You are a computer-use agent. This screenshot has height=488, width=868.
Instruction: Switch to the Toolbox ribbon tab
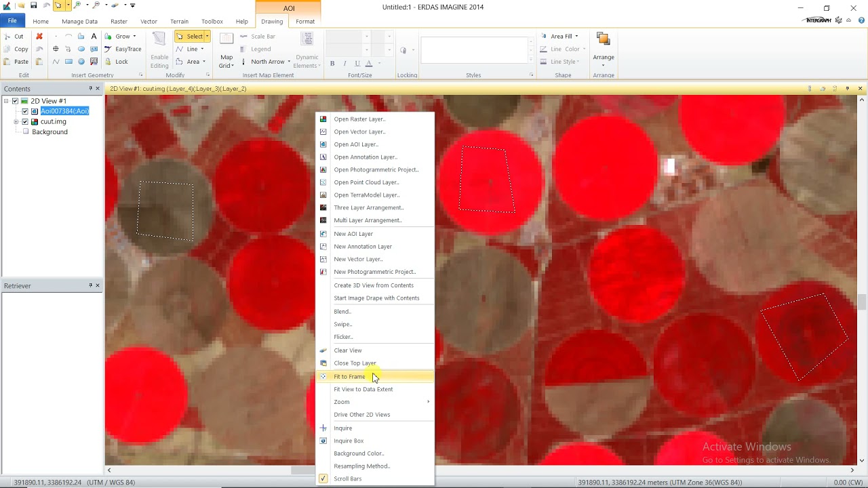(212, 21)
